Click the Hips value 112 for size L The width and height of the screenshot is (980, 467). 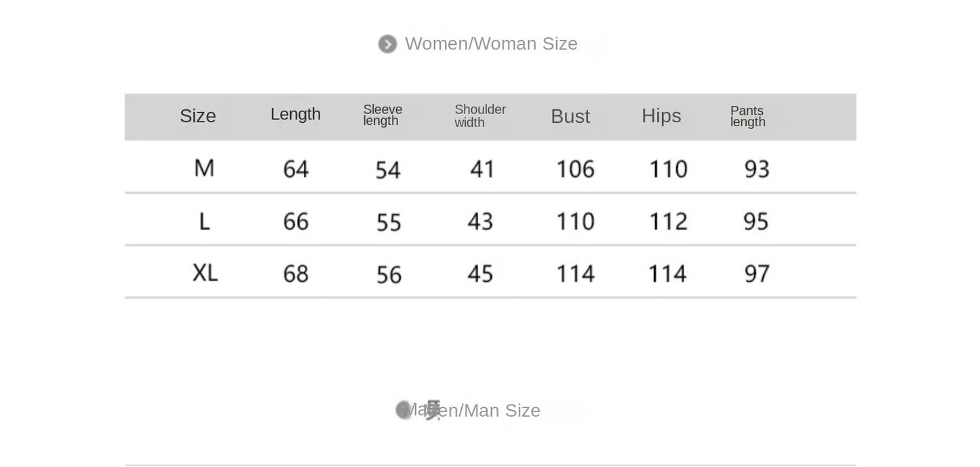coord(668,221)
